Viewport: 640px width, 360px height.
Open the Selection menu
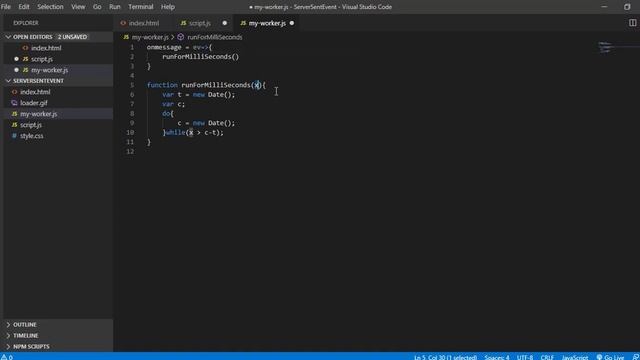[x=50, y=7]
